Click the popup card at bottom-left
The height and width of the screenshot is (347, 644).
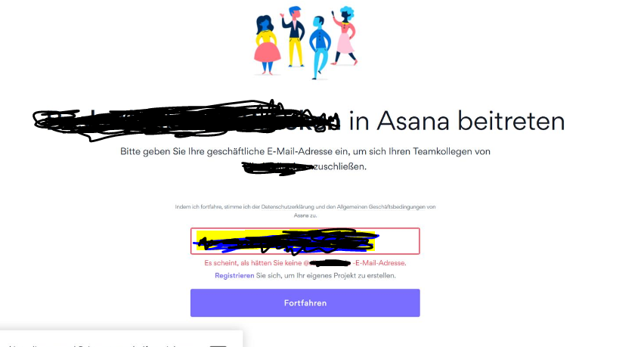tap(121, 339)
